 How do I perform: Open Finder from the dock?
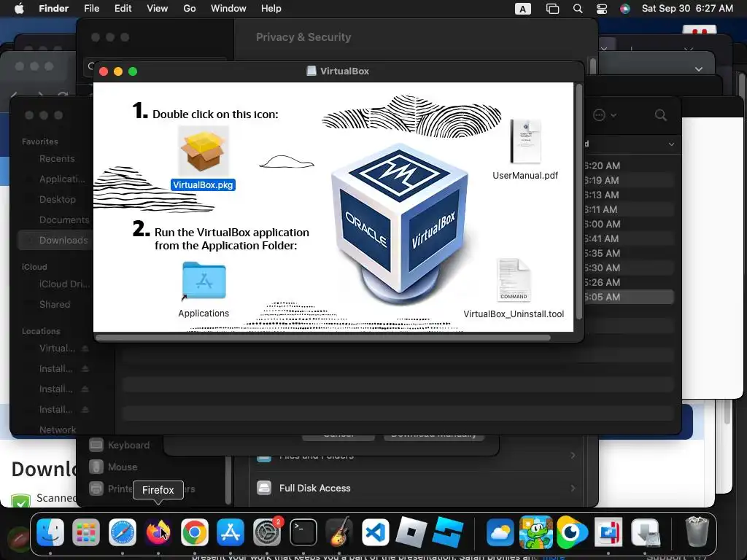pos(50,532)
